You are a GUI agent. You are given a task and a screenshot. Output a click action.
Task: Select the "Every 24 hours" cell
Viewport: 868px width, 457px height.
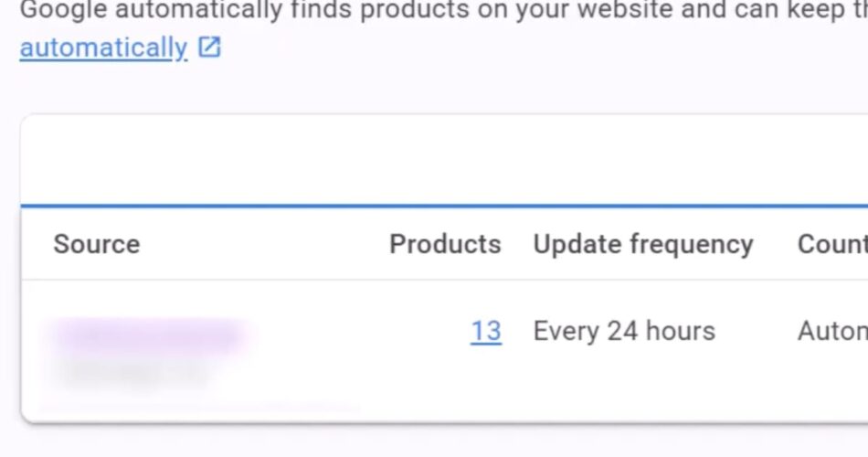pos(624,331)
